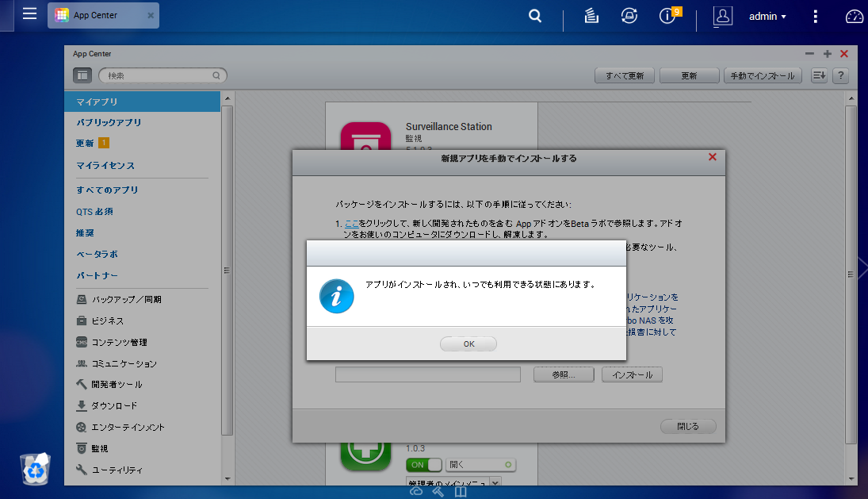Screen dimensions: 868x499
Task: Open the background tasks icon
Action: coord(591,16)
